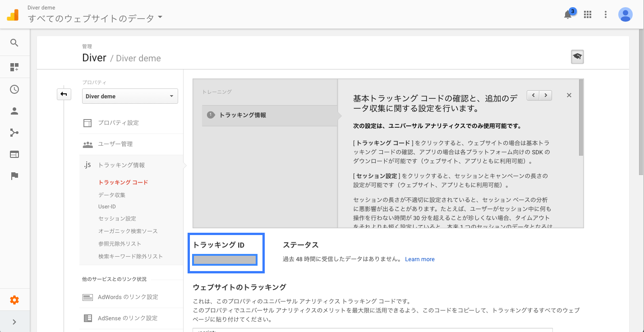The height and width of the screenshot is (332, 644).
Task: Open the Customization dashboard icon
Action: (x=14, y=67)
